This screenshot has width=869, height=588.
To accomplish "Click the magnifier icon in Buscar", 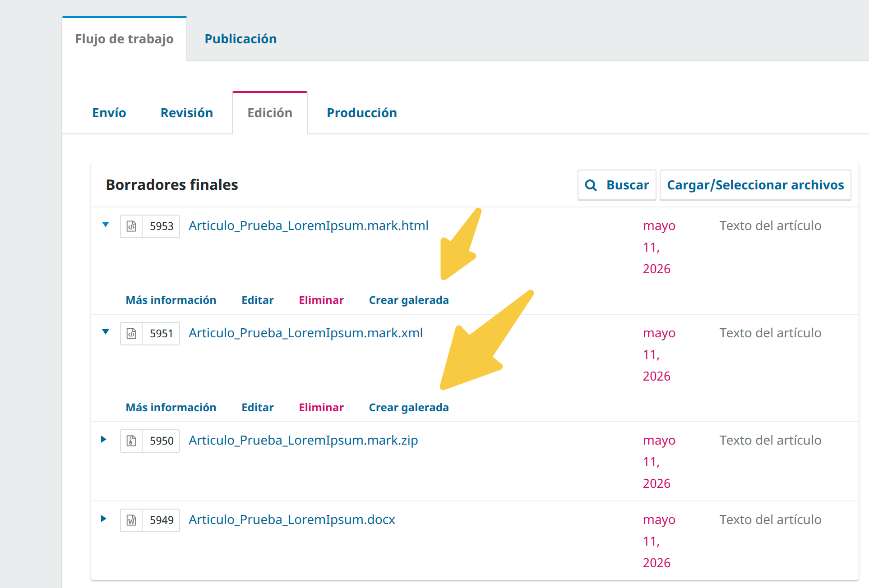I will pyautogui.click(x=591, y=185).
